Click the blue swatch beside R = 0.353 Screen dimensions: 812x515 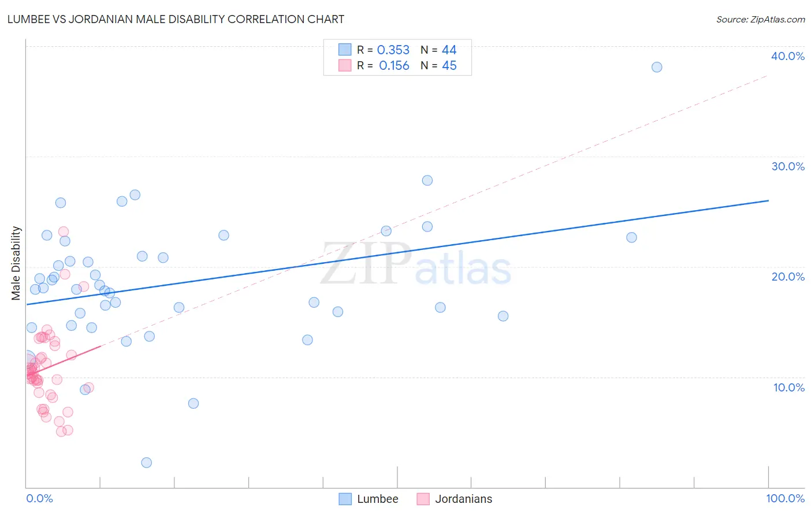[345, 50]
